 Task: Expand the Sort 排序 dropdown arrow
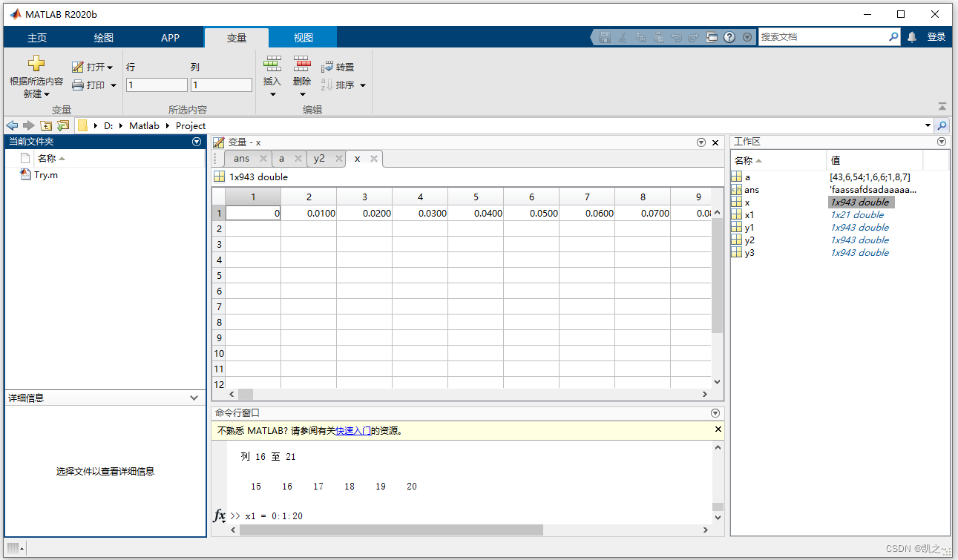pos(363,85)
